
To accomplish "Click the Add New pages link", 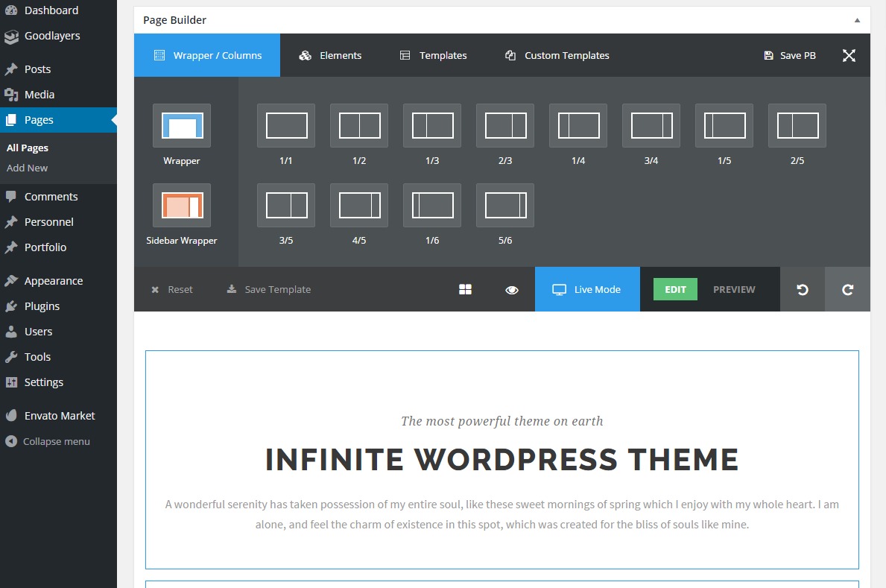I will click(27, 168).
